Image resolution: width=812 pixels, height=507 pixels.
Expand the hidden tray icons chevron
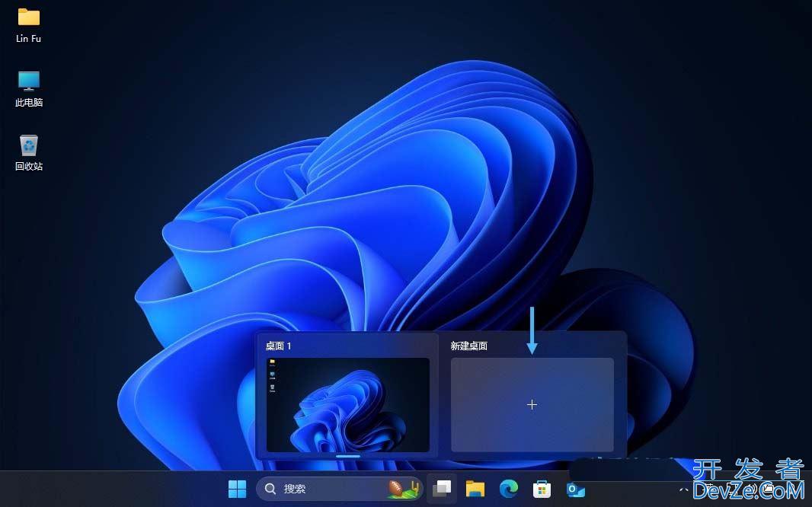tap(683, 489)
